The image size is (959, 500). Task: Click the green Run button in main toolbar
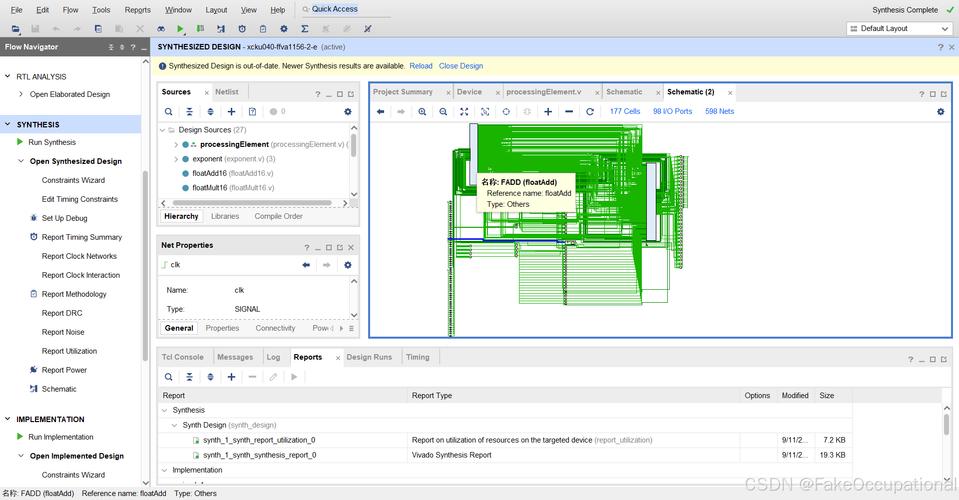click(180, 29)
